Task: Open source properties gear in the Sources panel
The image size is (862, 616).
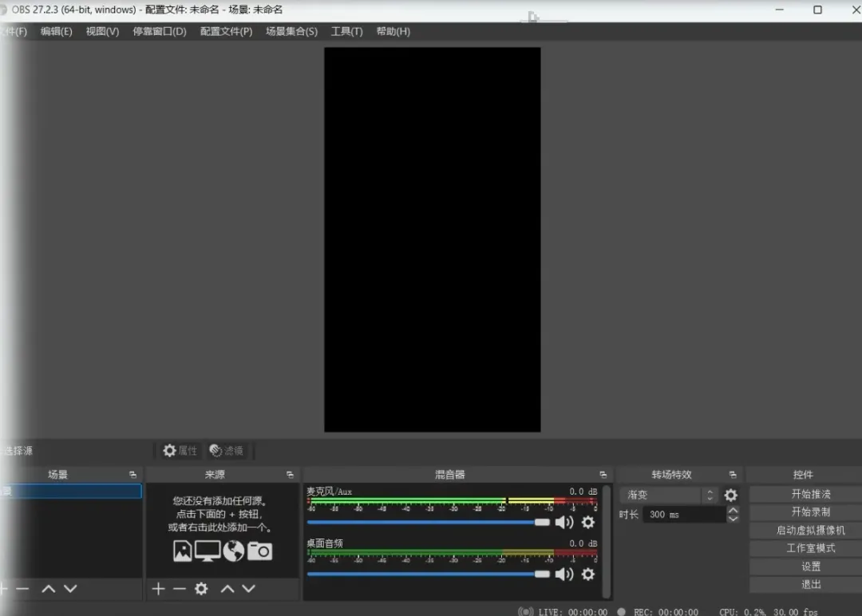Action: click(x=201, y=589)
